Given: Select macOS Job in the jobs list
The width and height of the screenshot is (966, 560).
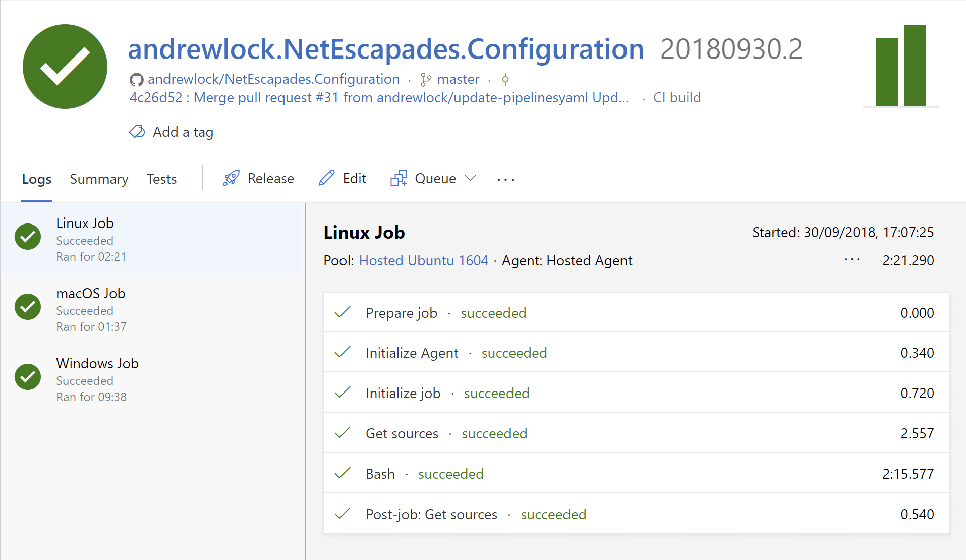Looking at the screenshot, I should tap(152, 309).
